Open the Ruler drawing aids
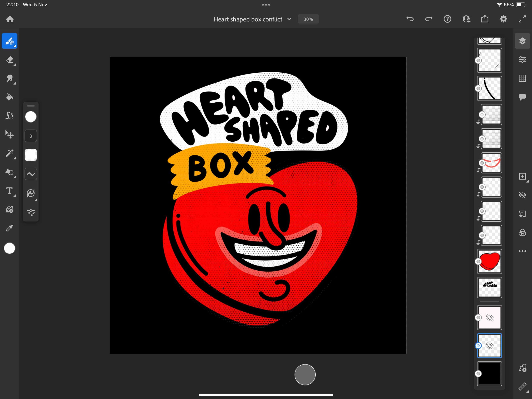This screenshot has width=532, height=399. (x=522, y=387)
